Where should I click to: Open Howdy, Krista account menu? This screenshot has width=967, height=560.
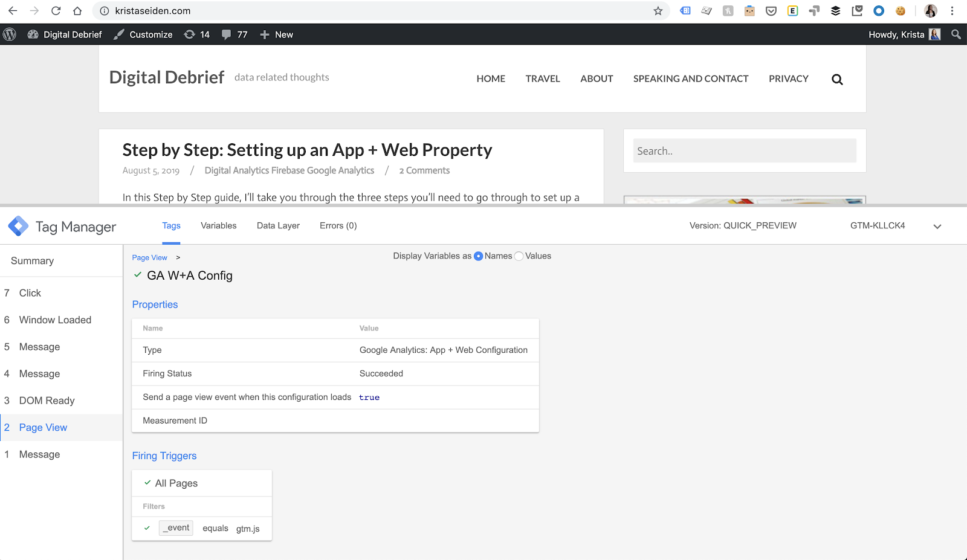pyautogui.click(x=904, y=34)
